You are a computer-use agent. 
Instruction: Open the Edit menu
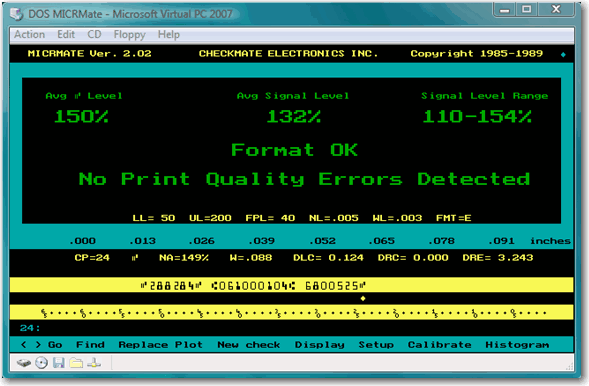66,35
